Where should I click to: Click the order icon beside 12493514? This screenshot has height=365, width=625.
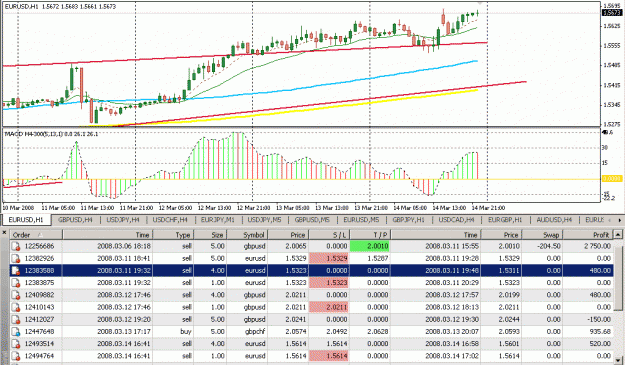16,344
